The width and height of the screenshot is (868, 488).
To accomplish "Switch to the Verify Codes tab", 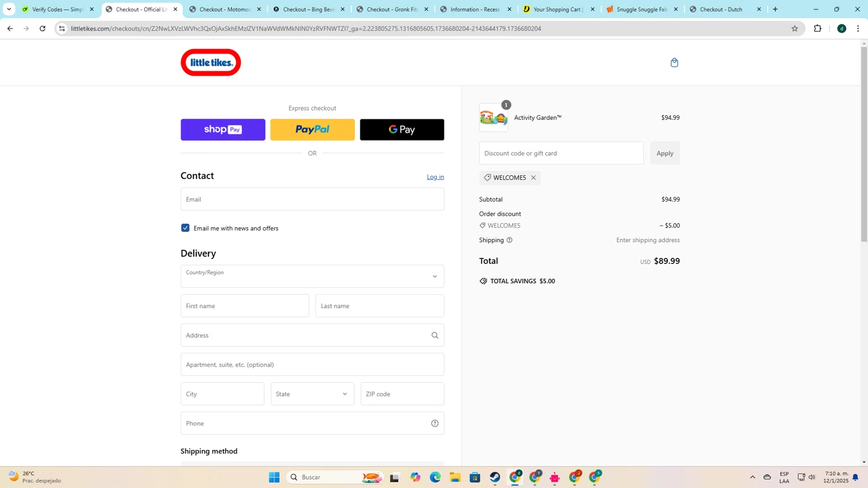I will pyautogui.click(x=58, y=9).
